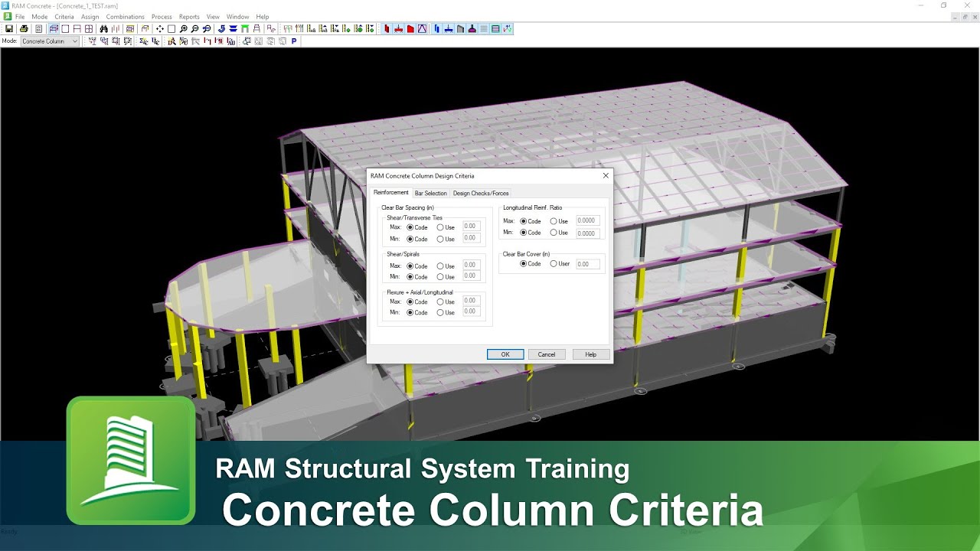This screenshot has height=551, width=980.
Task: Click the Zoom Out magnifier icon
Action: coord(195,29)
